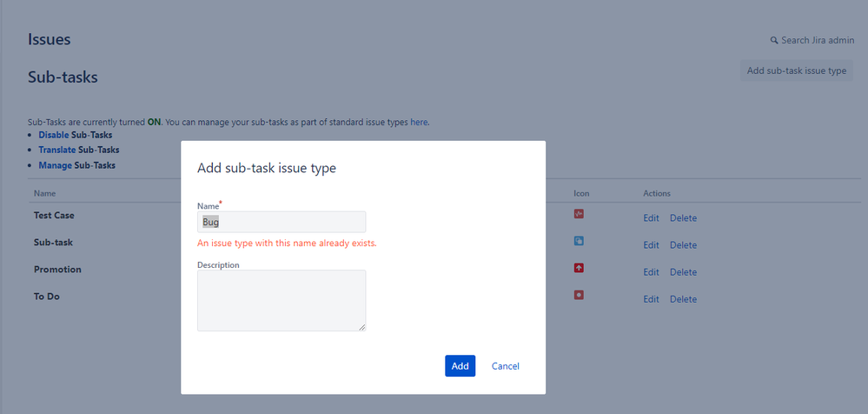Viewport: 868px width, 414px height.
Task: Delete the To Do sub-task
Action: pos(683,299)
